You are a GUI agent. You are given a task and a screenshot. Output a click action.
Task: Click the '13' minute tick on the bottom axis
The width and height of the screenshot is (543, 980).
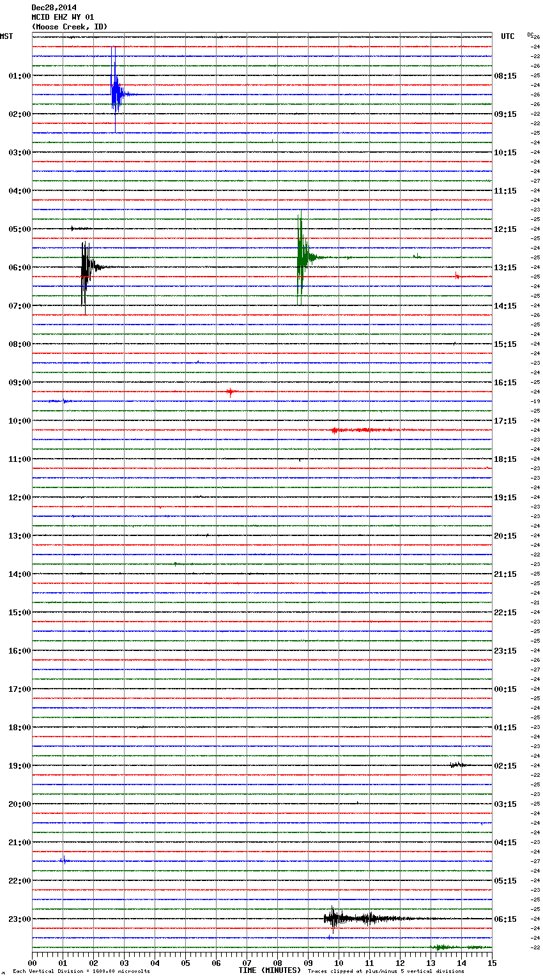[x=431, y=963]
